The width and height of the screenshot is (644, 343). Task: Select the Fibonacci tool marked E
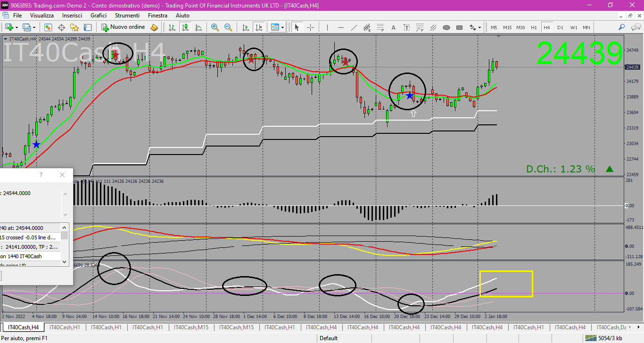367,27
